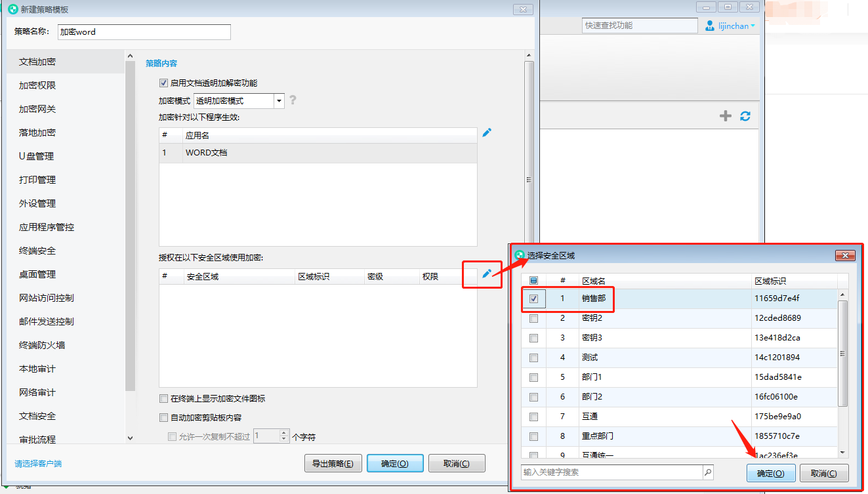Image resolution: width=868 pixels, height=494 pixels.
Task: Click the pencil edit icon beside application list
Action: point(486,133)
